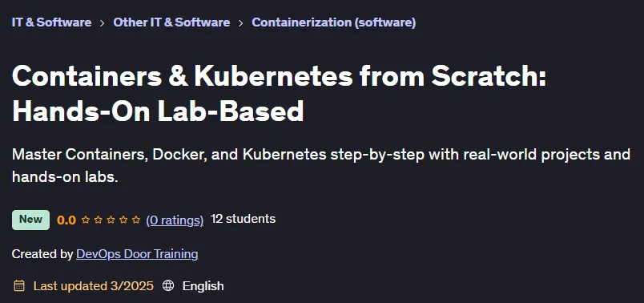Click the fifth rating star
The image size is (644, 303).
point(136,220)
